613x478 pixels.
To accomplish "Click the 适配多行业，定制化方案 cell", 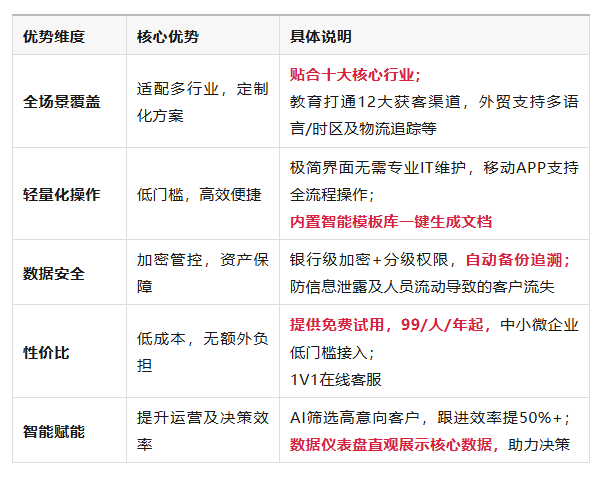I will 202,101.
